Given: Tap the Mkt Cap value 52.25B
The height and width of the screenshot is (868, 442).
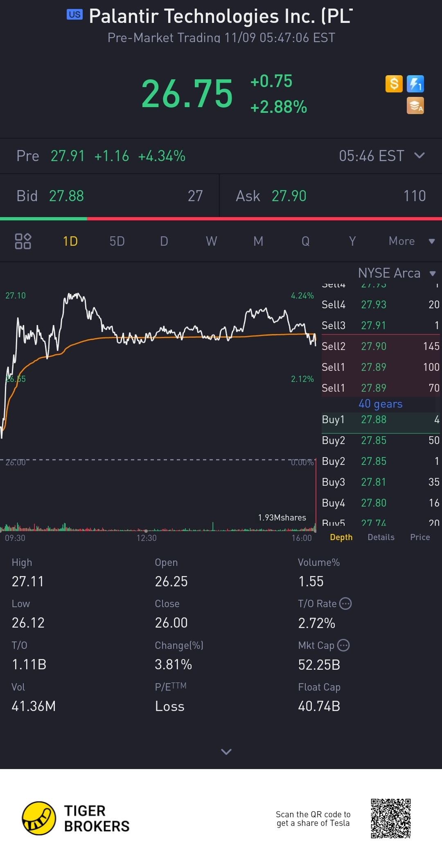Looking at the screenshot, I should (x=319, y=665).
